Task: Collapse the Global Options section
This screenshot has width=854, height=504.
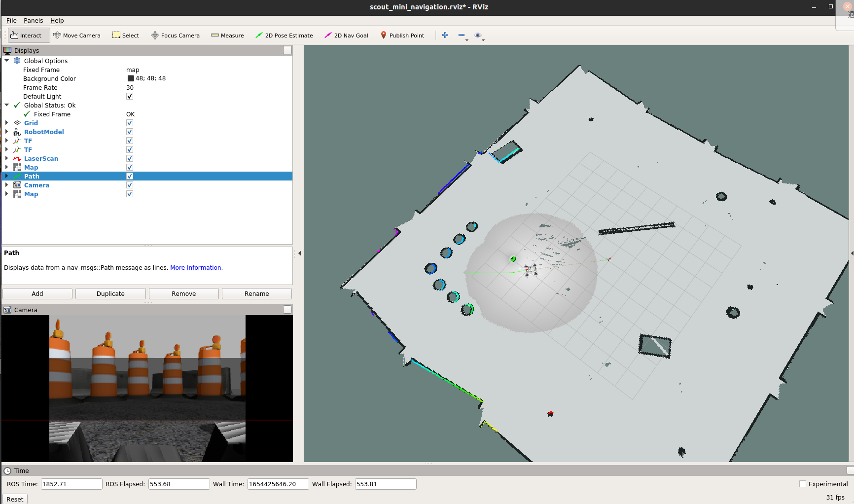Action: coord(6,61)
